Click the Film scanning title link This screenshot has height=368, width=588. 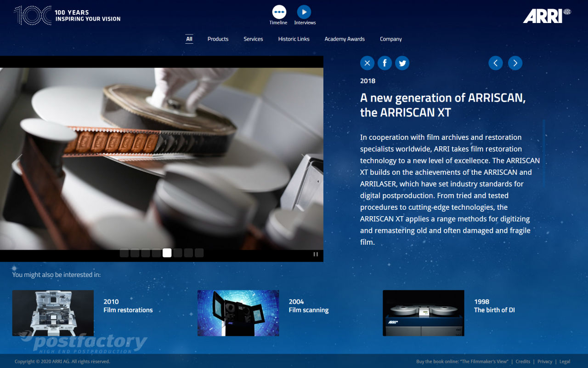coord(309,310)
